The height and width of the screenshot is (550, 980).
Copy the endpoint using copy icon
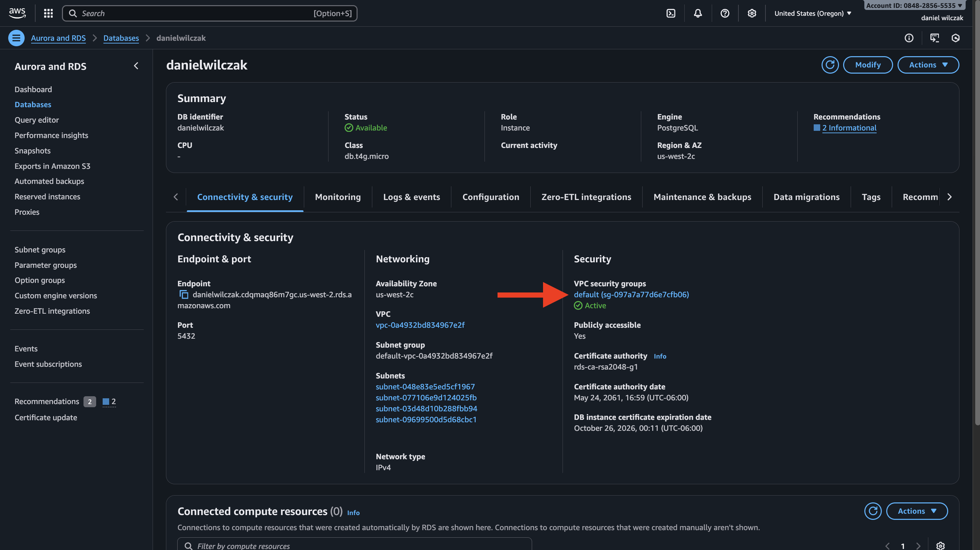(x=184, y=295)
